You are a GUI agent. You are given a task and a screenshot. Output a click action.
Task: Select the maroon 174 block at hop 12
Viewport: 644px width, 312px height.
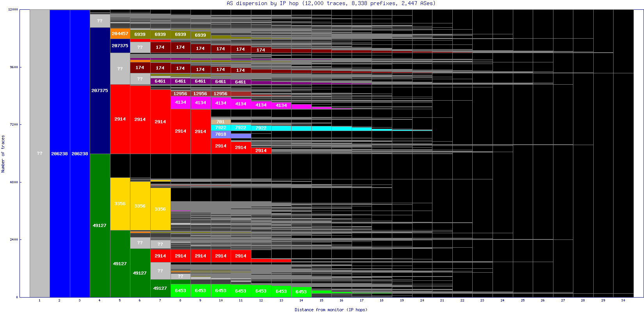pyautogui.click(x=261, y=50)
